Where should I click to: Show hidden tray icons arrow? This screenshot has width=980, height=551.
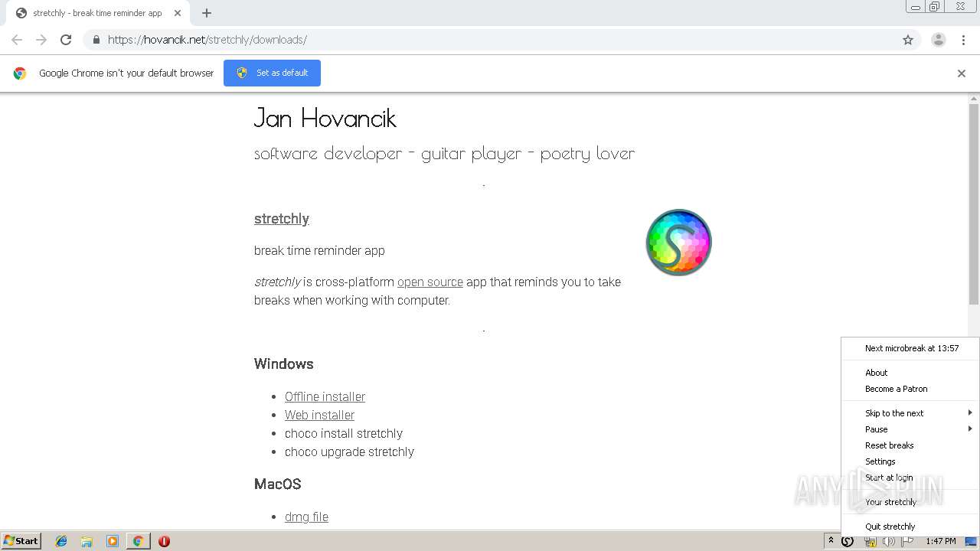pyautogui.click(x=831, y=541)
